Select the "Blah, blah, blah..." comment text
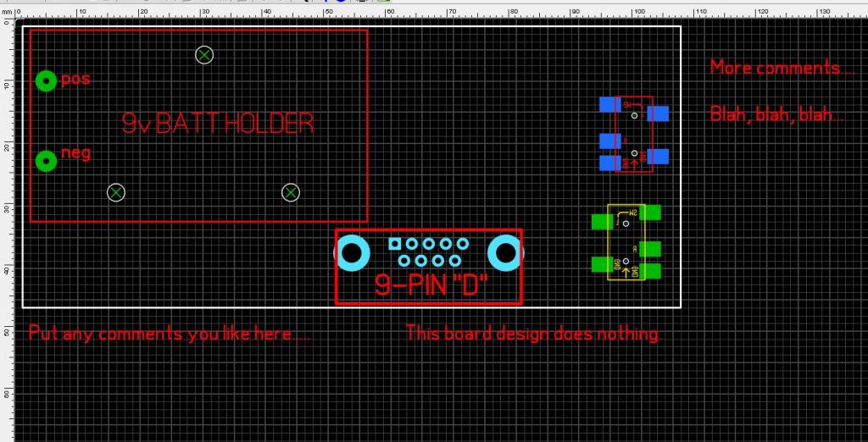The height and width of the screenshot is (442, 868). point(776,114)
